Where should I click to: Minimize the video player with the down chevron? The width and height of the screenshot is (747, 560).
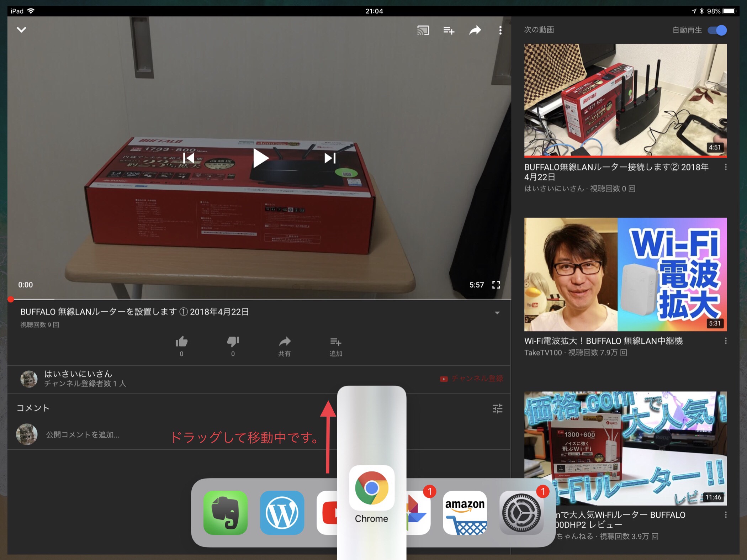tap(21, 30)
